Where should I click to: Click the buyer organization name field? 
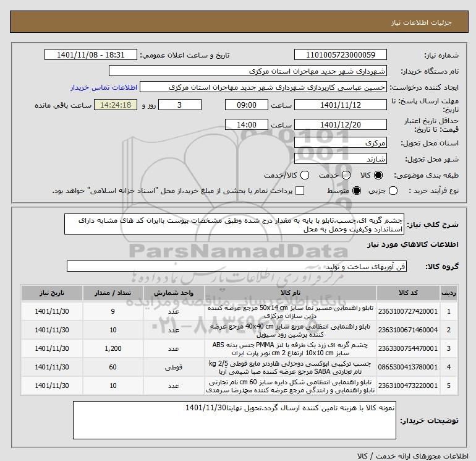(x=248, y=71)
